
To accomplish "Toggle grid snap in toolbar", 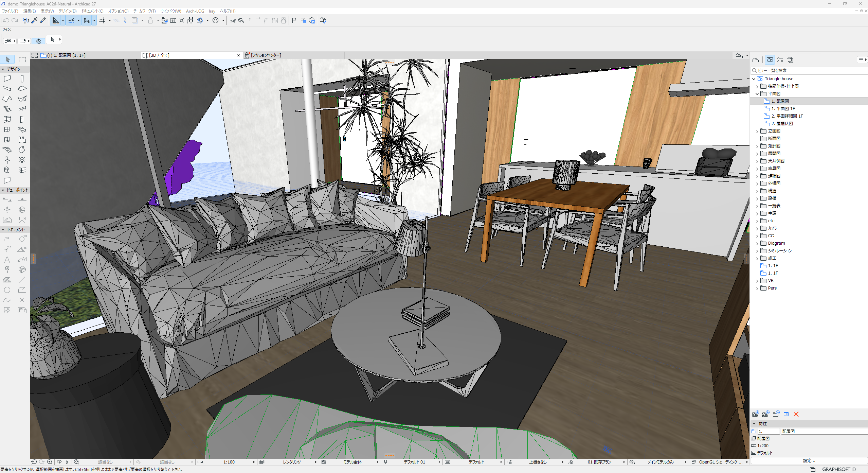I will click(102, 20).
